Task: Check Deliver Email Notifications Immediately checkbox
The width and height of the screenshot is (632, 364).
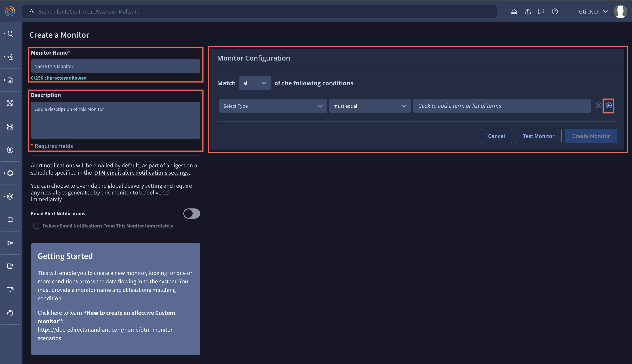Action: (36, 226)
